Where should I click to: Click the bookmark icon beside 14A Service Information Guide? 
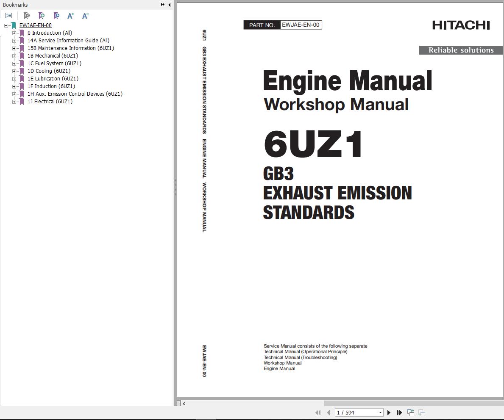pos(22,41)
